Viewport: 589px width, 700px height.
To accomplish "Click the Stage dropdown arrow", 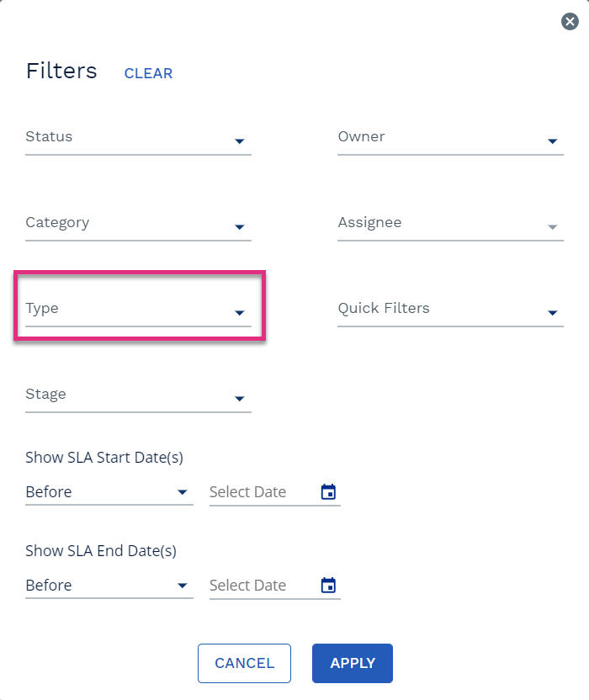I will [240, 398].
